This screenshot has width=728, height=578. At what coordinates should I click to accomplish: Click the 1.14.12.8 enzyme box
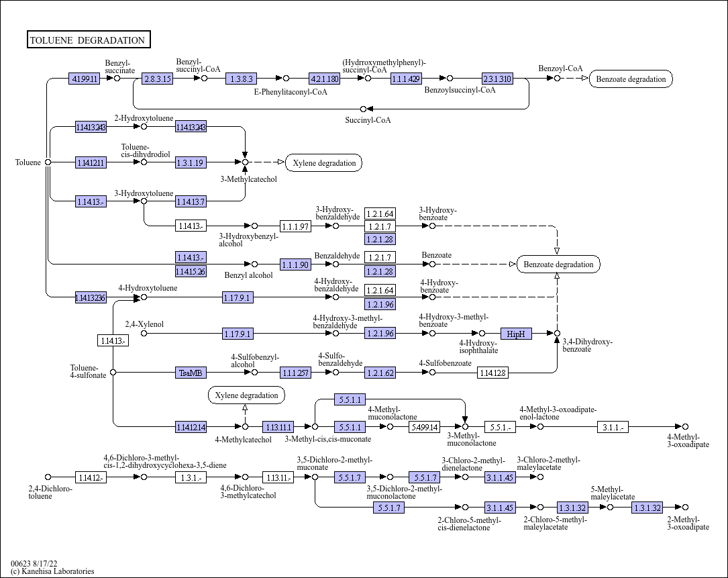tap(492, 373)
